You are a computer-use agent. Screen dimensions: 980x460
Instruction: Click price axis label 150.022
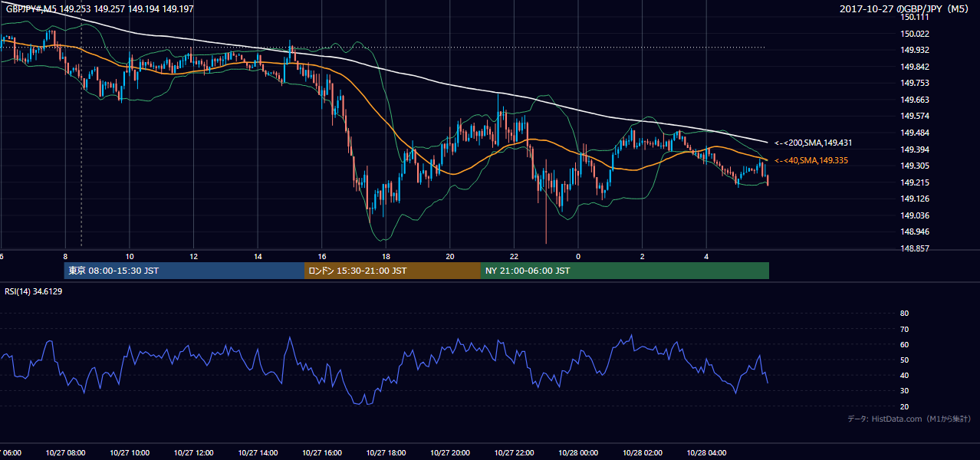(915, 34)
